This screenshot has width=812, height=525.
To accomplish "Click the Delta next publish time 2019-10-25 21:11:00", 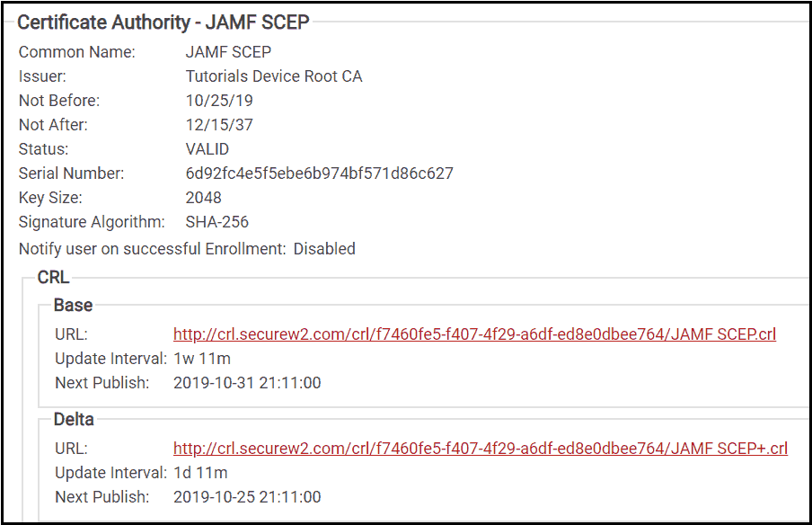I will click(247, 497).
